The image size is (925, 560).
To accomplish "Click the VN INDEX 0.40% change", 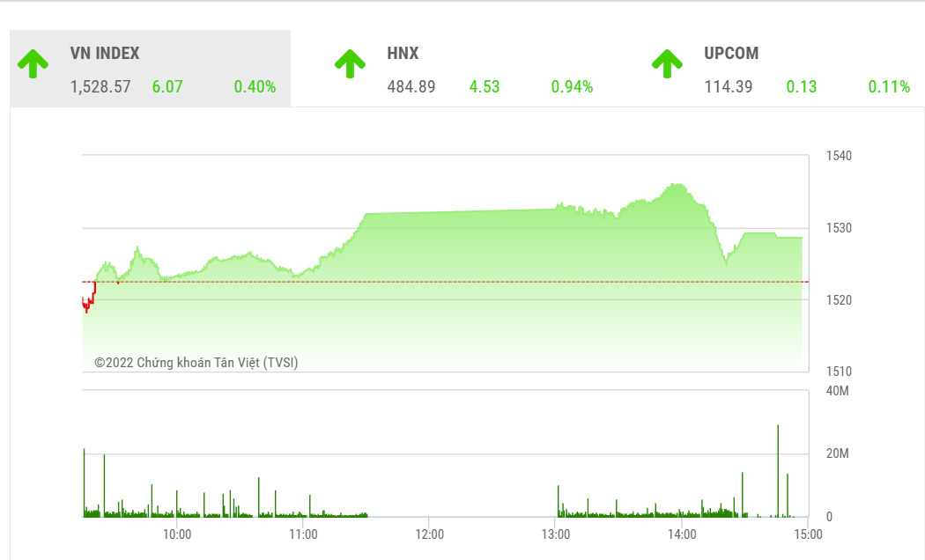I will [255, 87].
